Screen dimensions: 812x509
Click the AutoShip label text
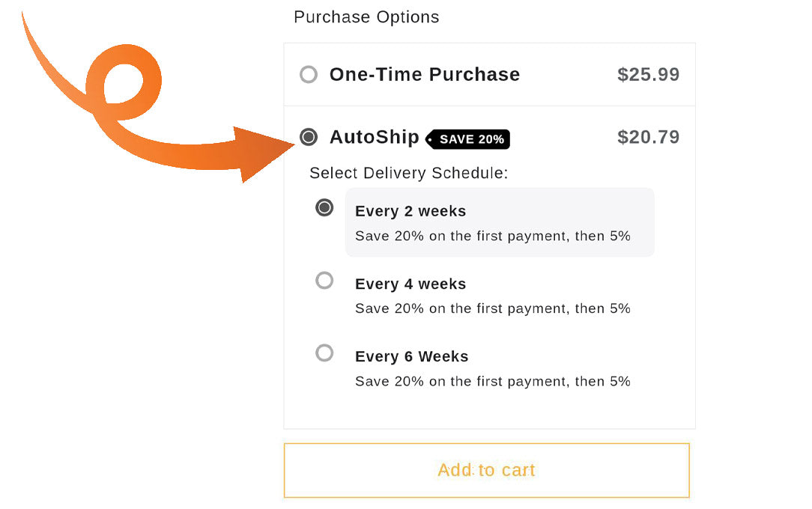(x=375, y=138)
